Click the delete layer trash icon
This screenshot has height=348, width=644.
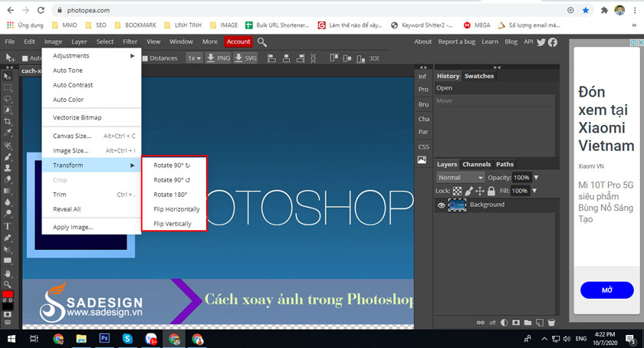(x=551, y=323)
